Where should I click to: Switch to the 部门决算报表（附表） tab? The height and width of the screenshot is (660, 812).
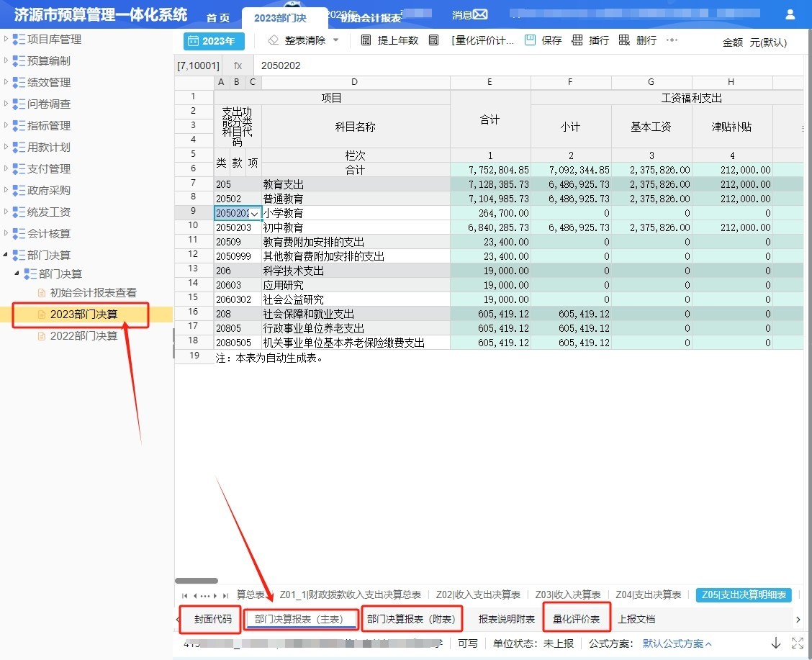[x=411, y=619]
